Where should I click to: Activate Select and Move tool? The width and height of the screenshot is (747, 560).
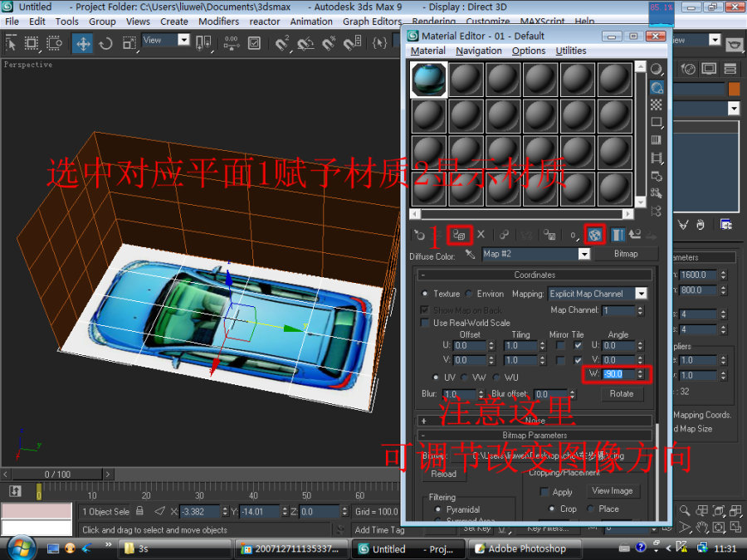pos(83,44)
